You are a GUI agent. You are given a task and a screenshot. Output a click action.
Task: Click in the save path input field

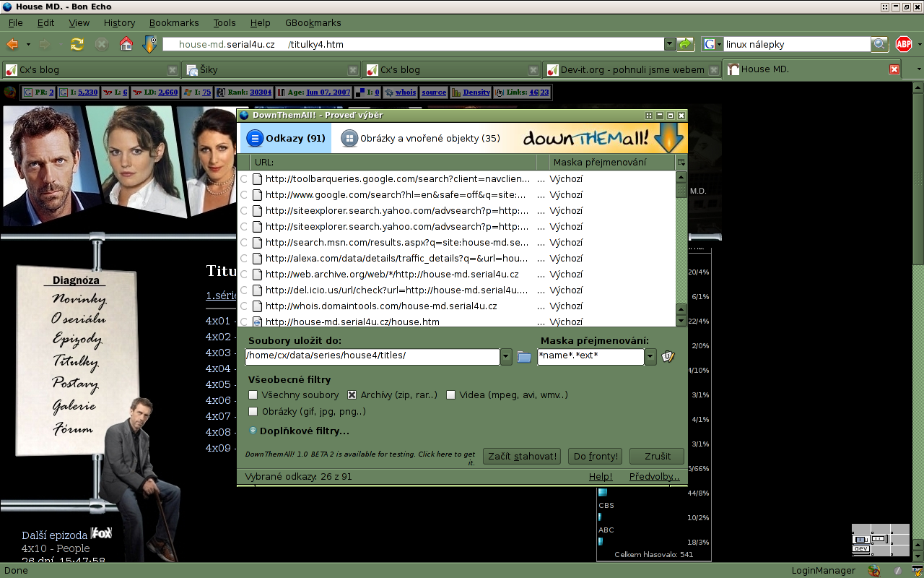click(x=372, y=357)
